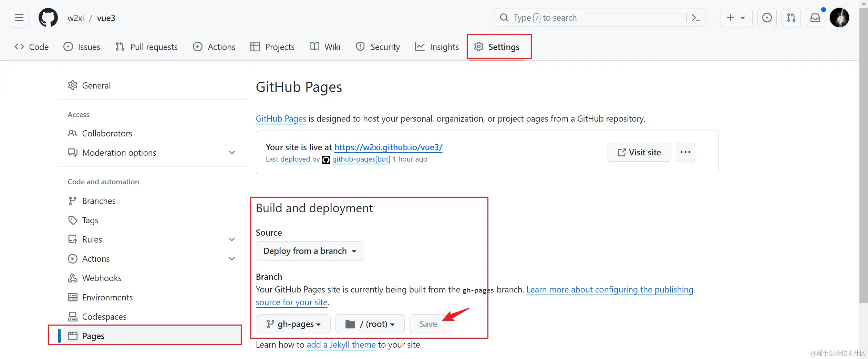This screenshot has height=359, width=868.
Task: Open General settings in sidebar
Action: (x=152, y=85)
